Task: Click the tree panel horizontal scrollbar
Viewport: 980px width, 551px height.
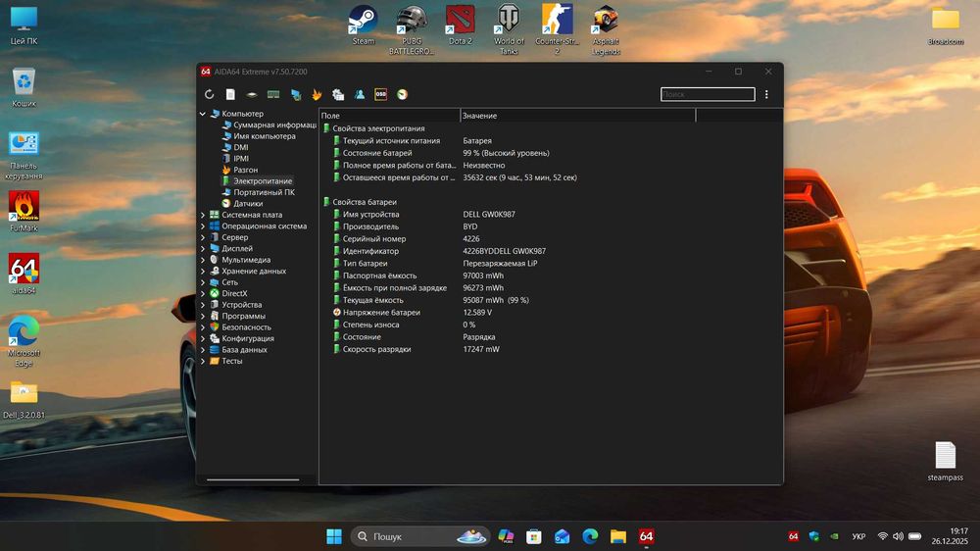Action: tap(253, 479)
